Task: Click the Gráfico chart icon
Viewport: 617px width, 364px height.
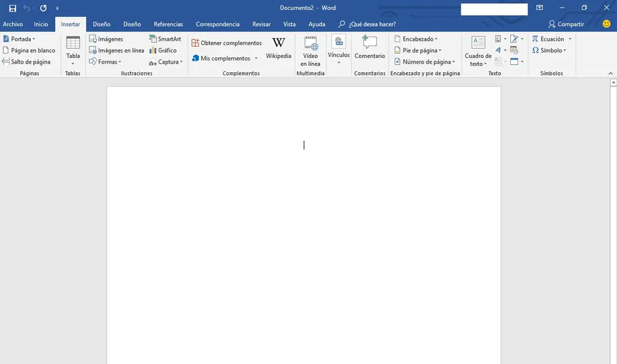Action: (x=163, y=51)
